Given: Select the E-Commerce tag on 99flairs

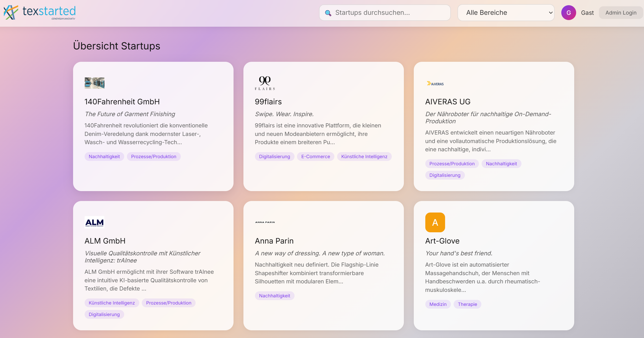Looking at the screenshot, I should pos(315,157).
